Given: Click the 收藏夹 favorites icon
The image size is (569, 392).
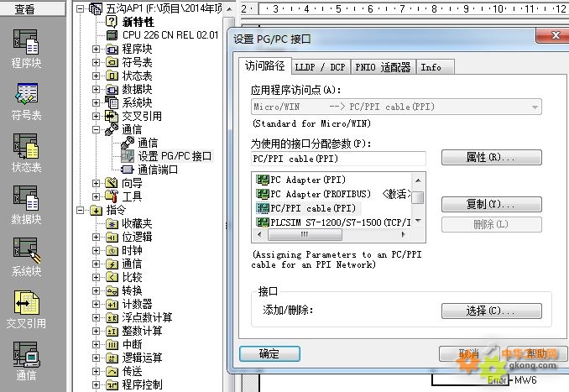Looking at the screenshot, I should (x=112, y=224).
